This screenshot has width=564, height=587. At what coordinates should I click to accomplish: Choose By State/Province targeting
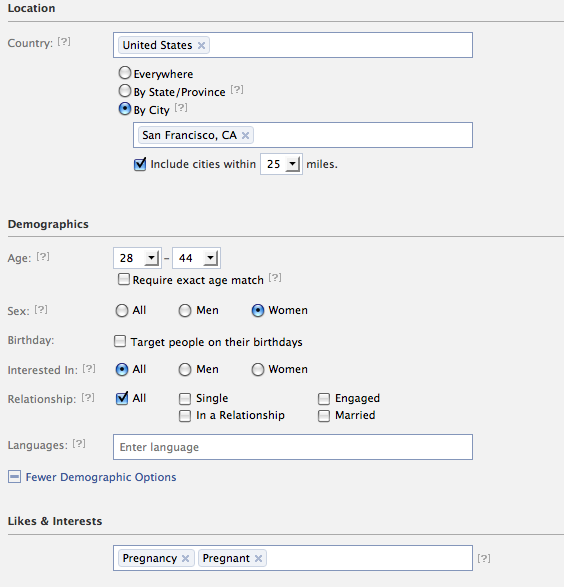coord(125,91)
